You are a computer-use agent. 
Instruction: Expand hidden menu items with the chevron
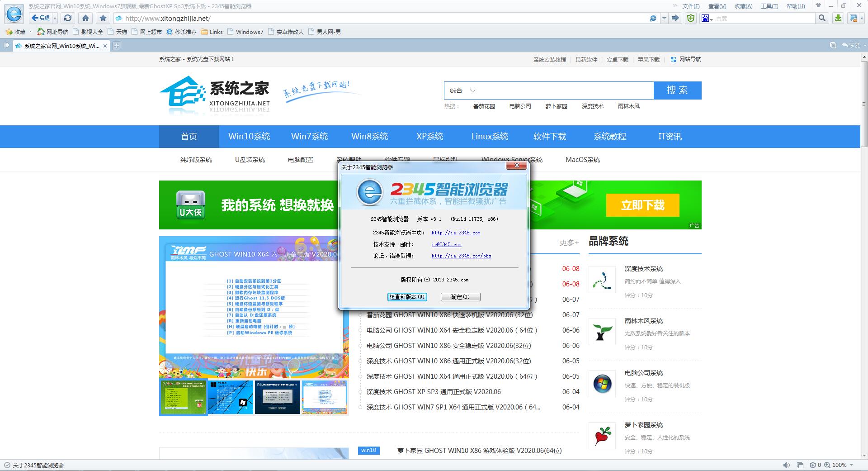675,6
